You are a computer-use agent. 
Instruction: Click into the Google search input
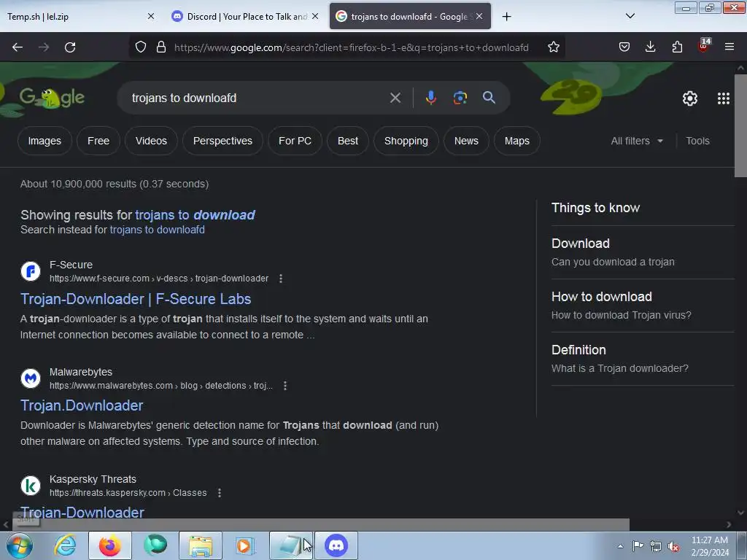[x=258, y=98]
